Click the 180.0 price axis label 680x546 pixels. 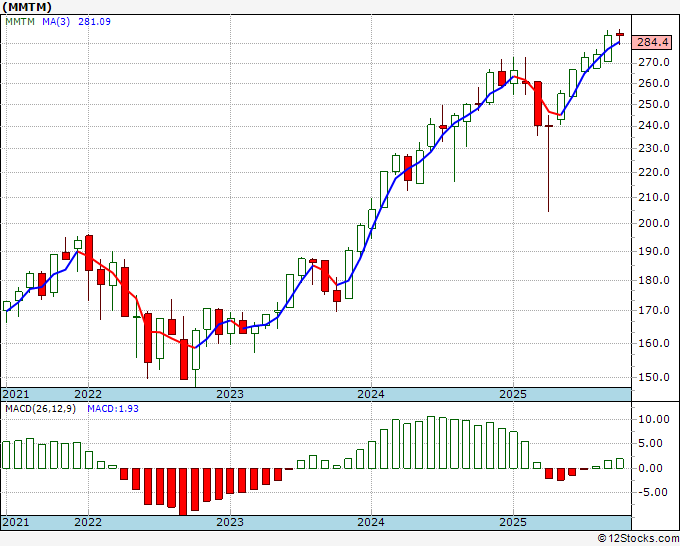click(x=654, y=280)
